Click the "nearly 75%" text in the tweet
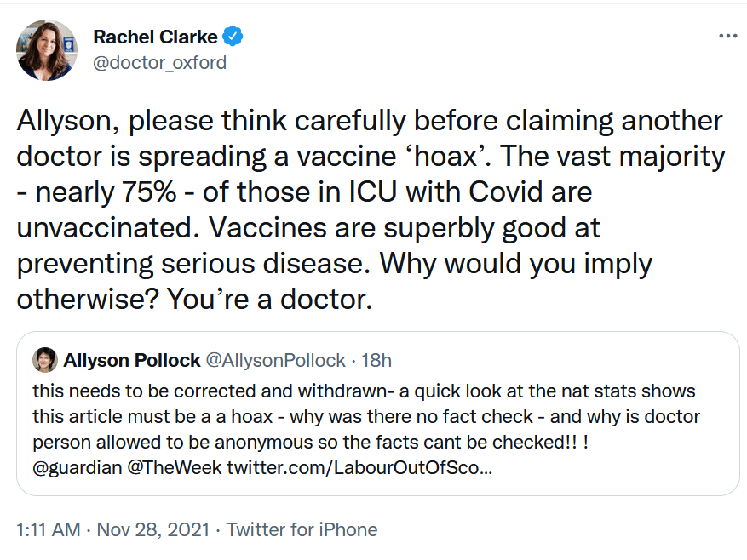Viewport: 747px width, 560px height. [x=106, y=191]
